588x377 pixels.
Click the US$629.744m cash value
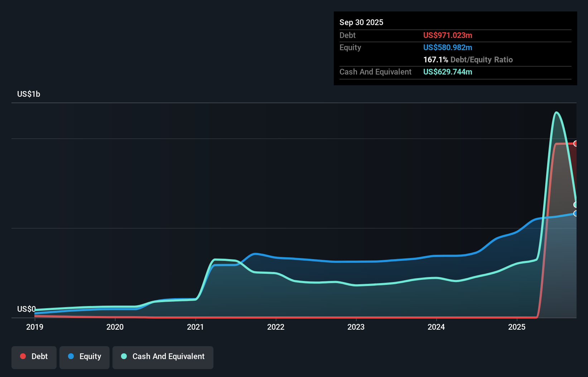coord(448,72)
